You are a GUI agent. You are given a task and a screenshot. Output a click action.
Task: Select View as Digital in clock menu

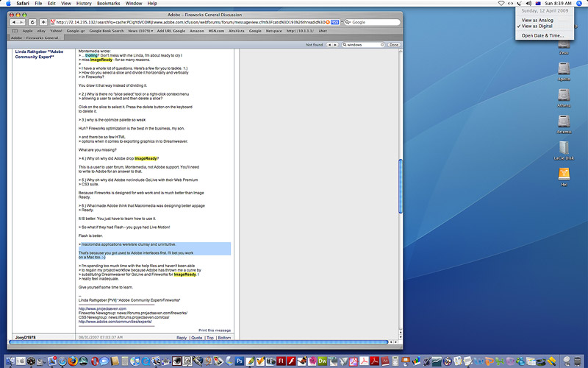pos(545,26)
